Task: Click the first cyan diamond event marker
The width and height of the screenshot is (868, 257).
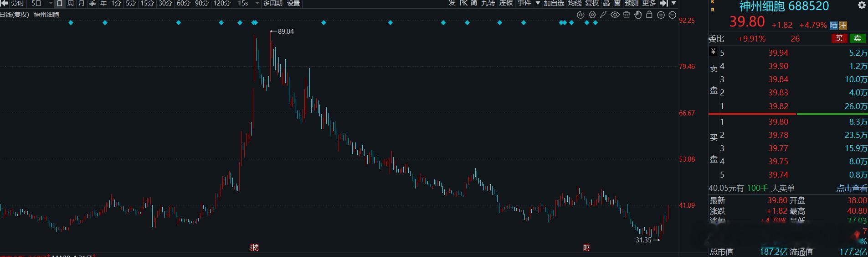Action: [x=71, y=22]
